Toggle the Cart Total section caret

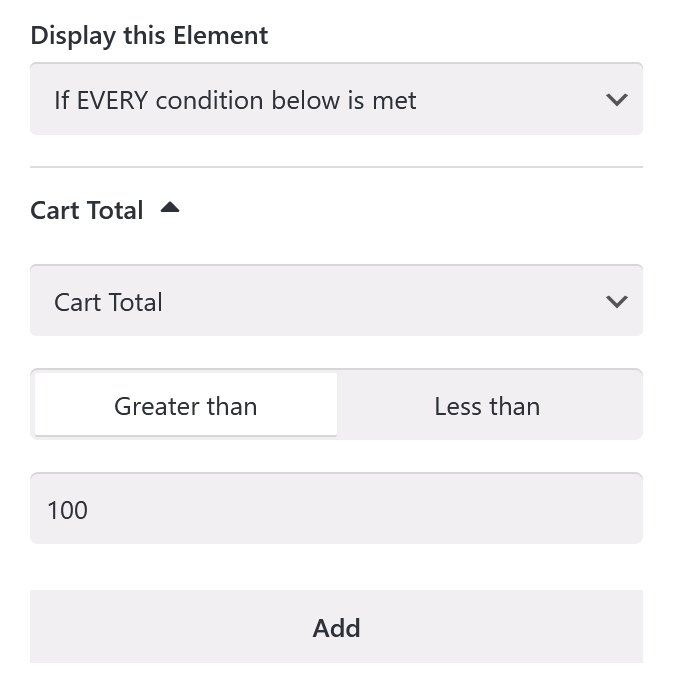click(170, 208)
